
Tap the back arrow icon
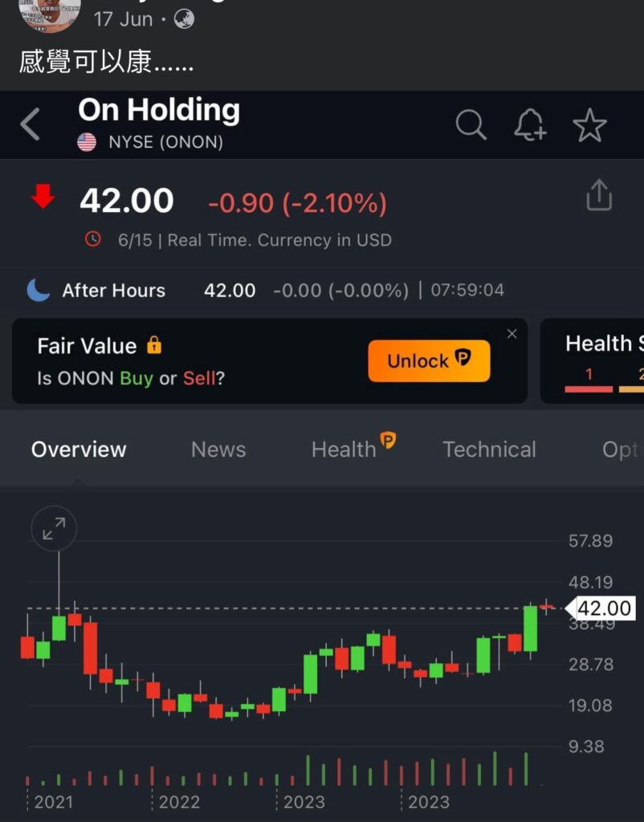click(31, 124)
